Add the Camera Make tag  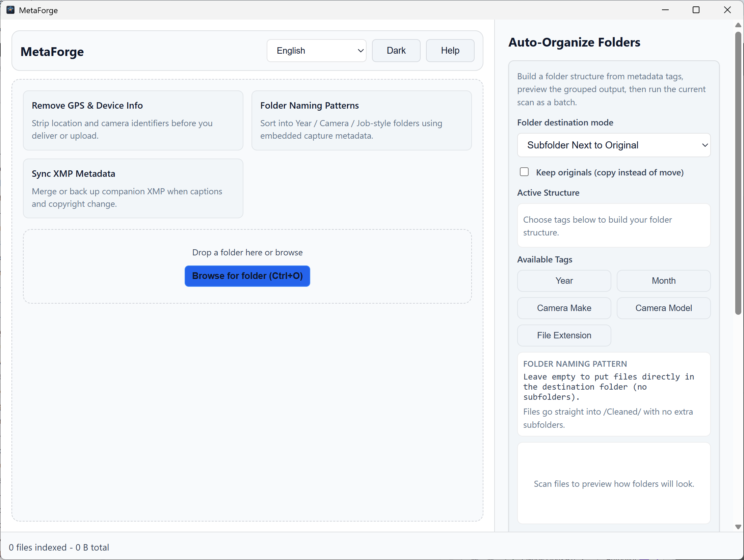click(x=564, y=308)
